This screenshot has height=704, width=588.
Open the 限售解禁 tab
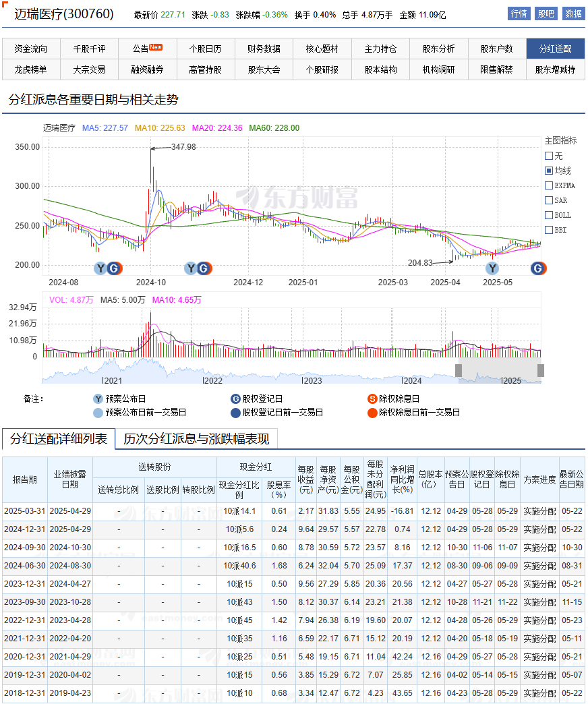point(497,69)
